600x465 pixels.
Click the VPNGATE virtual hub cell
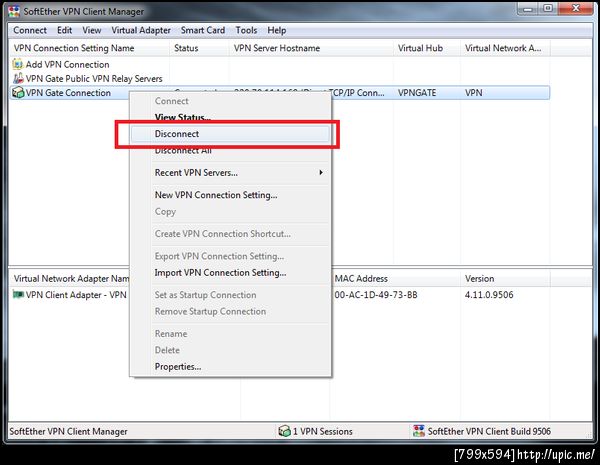point(417,93)
